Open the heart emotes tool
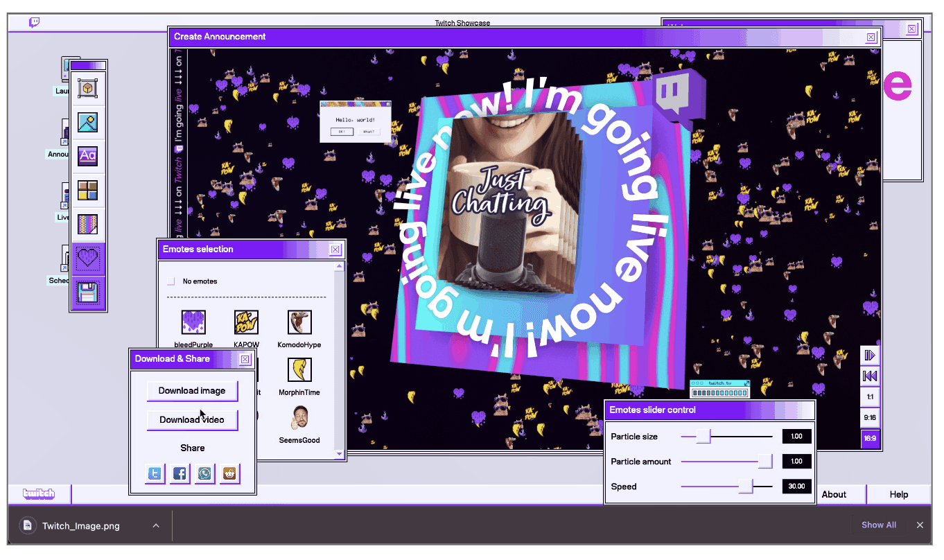Screen dimensions: 944x560 tap(88, 259)
